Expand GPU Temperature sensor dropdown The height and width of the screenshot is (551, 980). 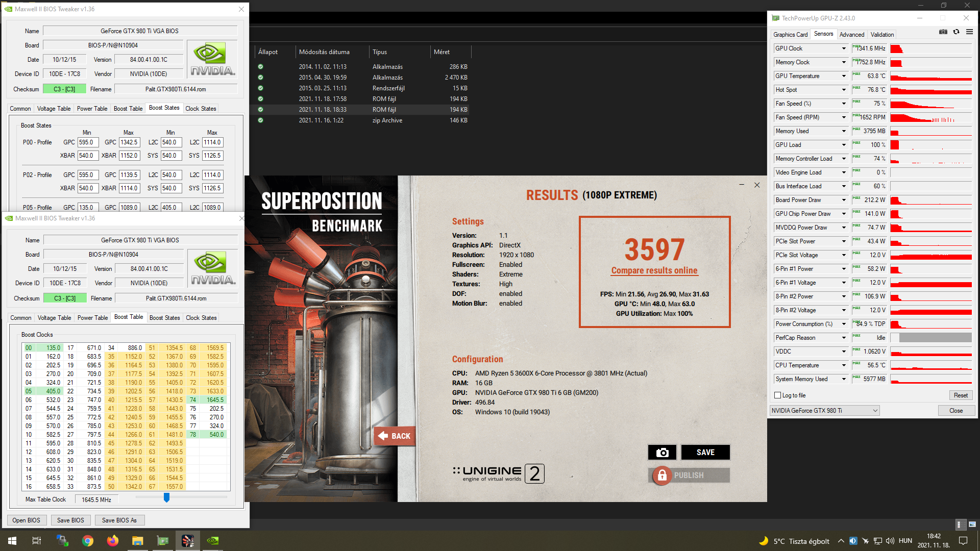(844, 76)
